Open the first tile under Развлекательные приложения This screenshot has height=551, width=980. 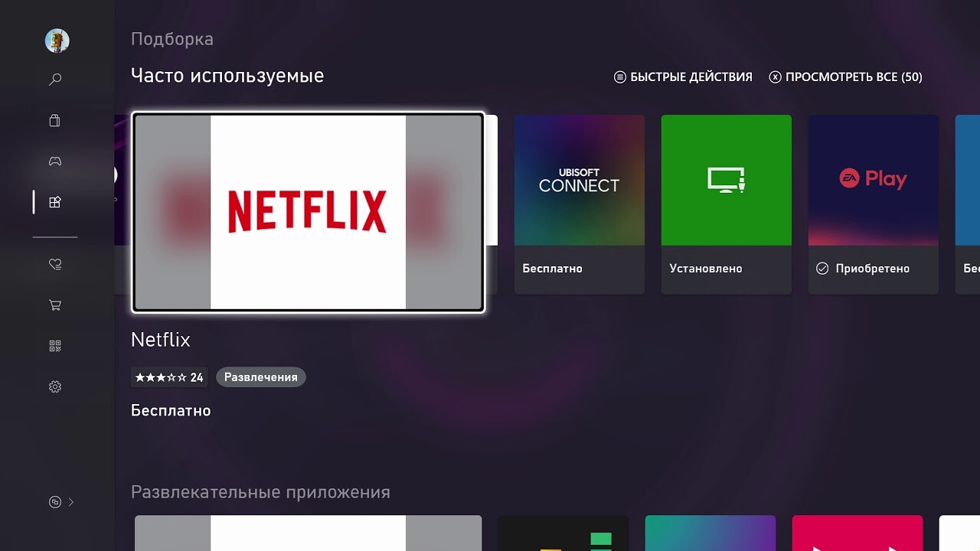[309, 533]
